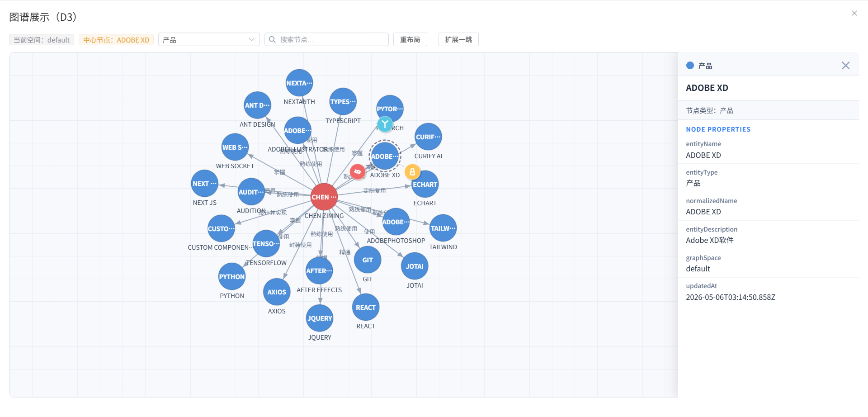Select the ECHART node
This screenshot has width=868, height=417.
[425, 184]
